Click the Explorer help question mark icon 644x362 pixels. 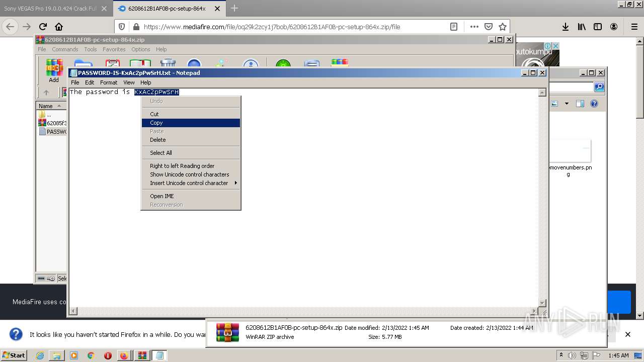[x=594, y=104]
